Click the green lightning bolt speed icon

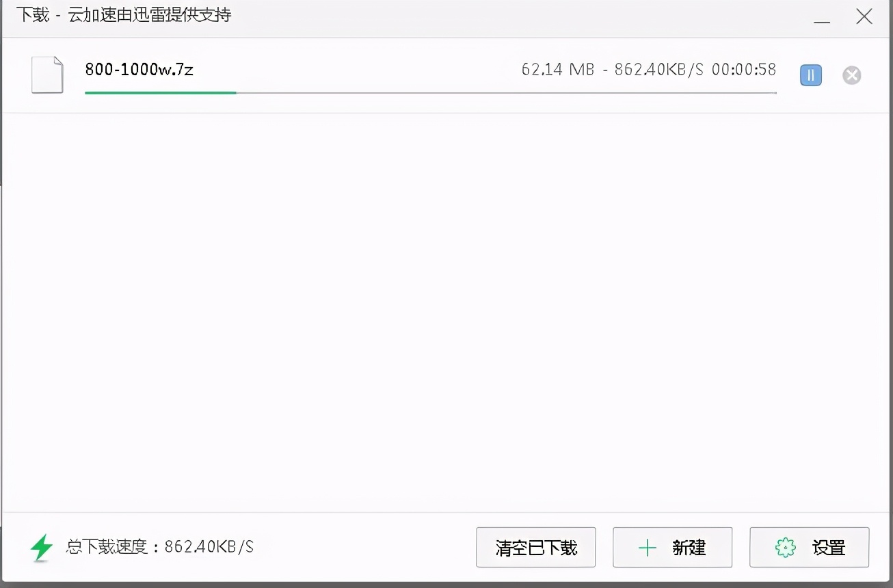point(42,548)
